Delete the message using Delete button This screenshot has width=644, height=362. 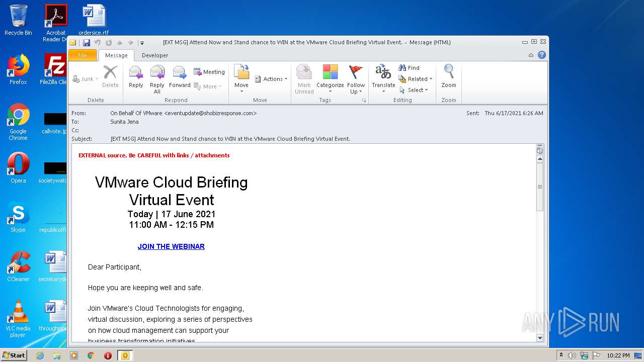click(110, 77)
